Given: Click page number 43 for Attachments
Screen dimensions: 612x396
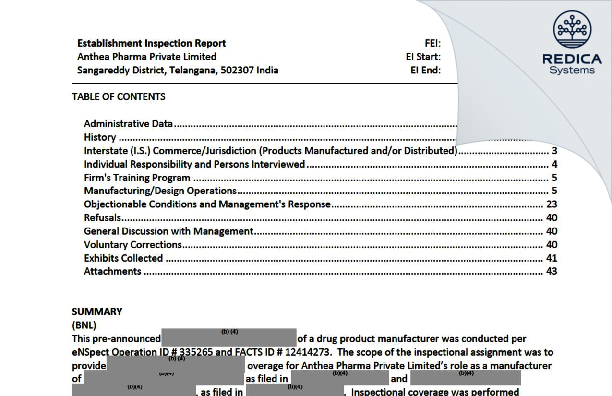Looking at the screenshot, I should click(x=552, y=271).
